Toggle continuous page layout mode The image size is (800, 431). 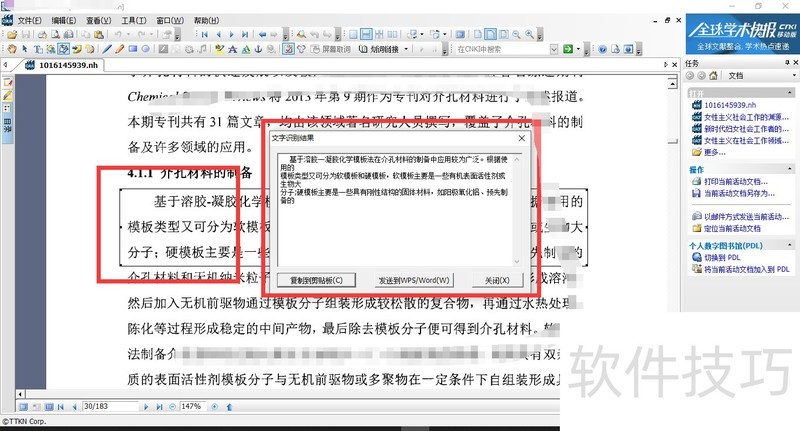point(366,35)
